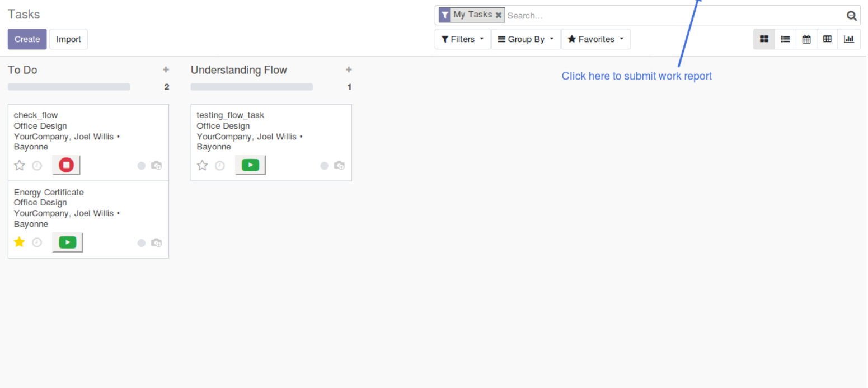Open the Favorites dropdown menu
The image size is (868, 388).
point(595,39)
